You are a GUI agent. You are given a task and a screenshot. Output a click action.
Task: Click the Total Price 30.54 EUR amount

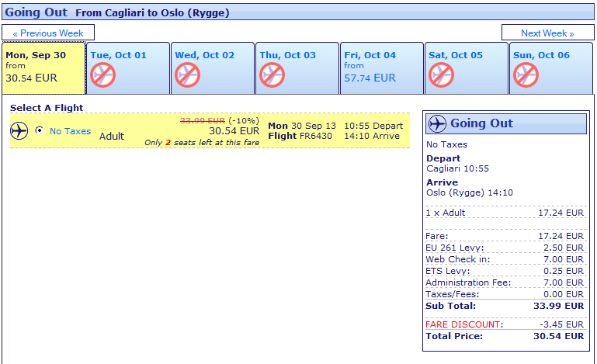coord(558,336)
